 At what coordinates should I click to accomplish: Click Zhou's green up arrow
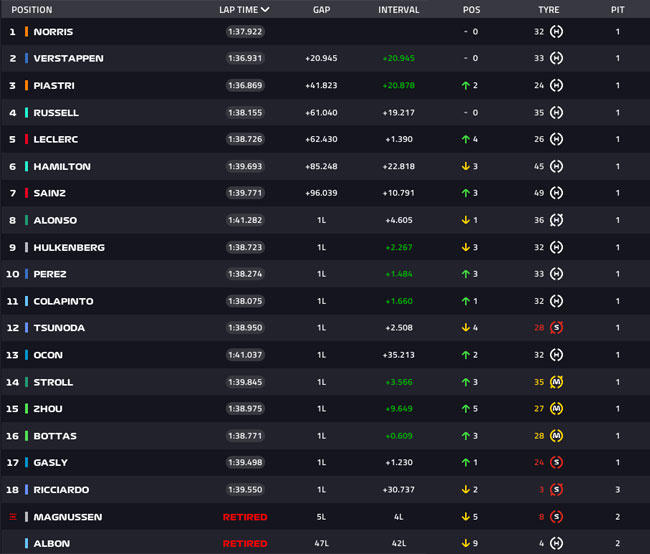466,408
